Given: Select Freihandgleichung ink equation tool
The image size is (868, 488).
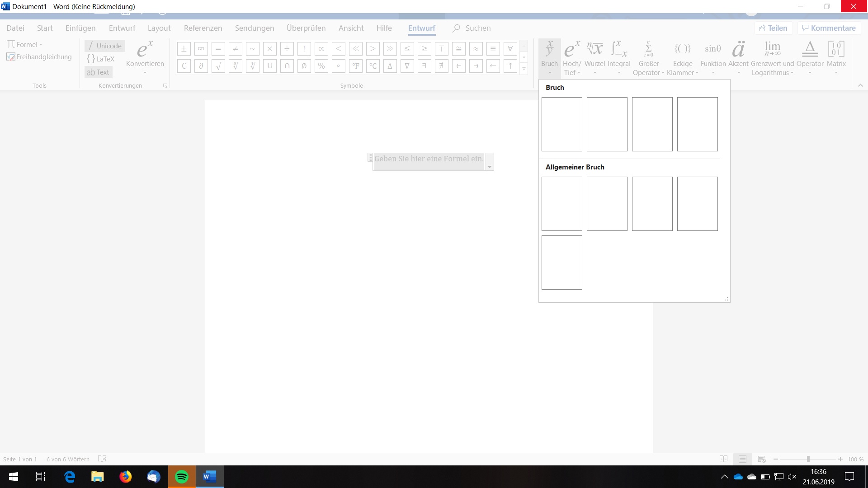Looking at the screenshot, I should (39, 57).
